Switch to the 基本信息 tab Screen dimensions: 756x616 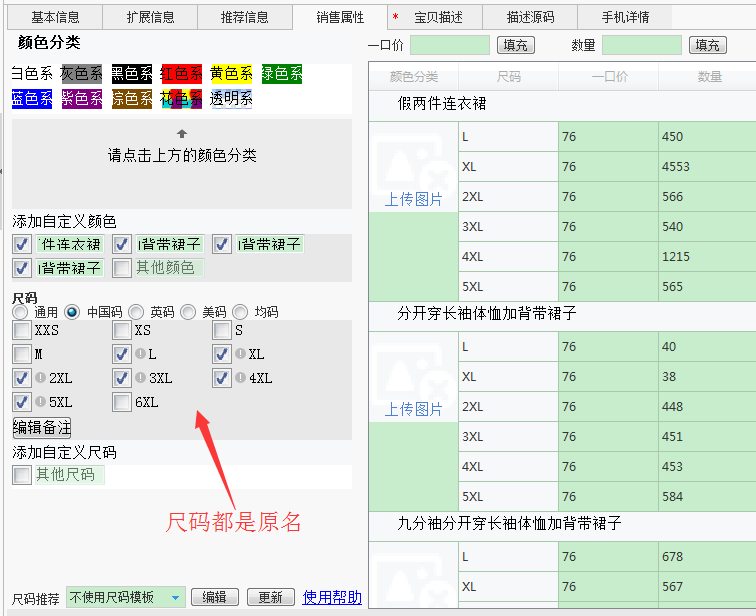click(55, 17)
